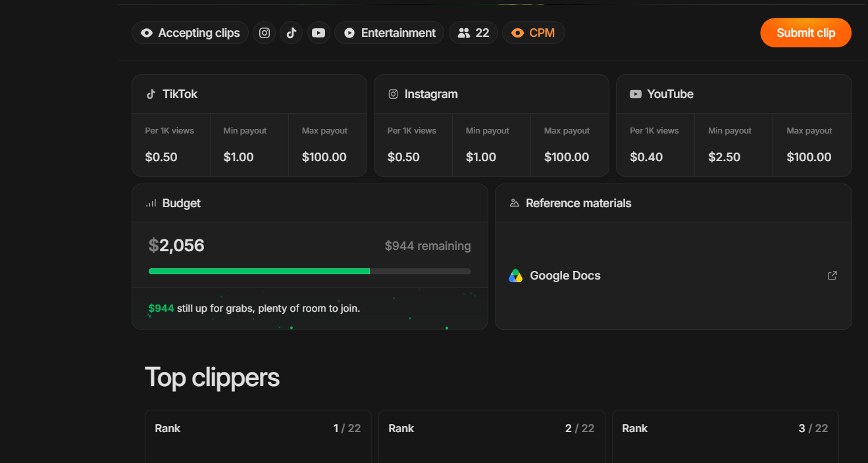Click the YouTube card header icon
This screenshot has width=868, height=463.
635,94
